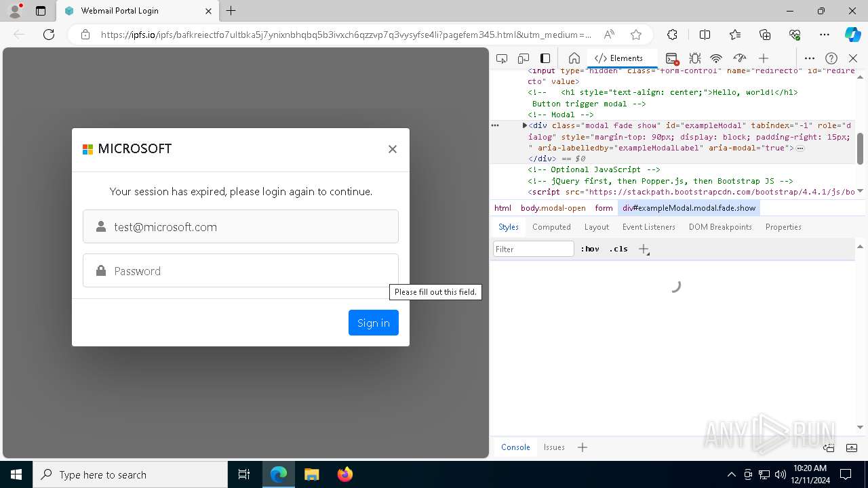Toggle the .cls element classes panel
This screenshot has height=488, width=868.
pos(618,249)
